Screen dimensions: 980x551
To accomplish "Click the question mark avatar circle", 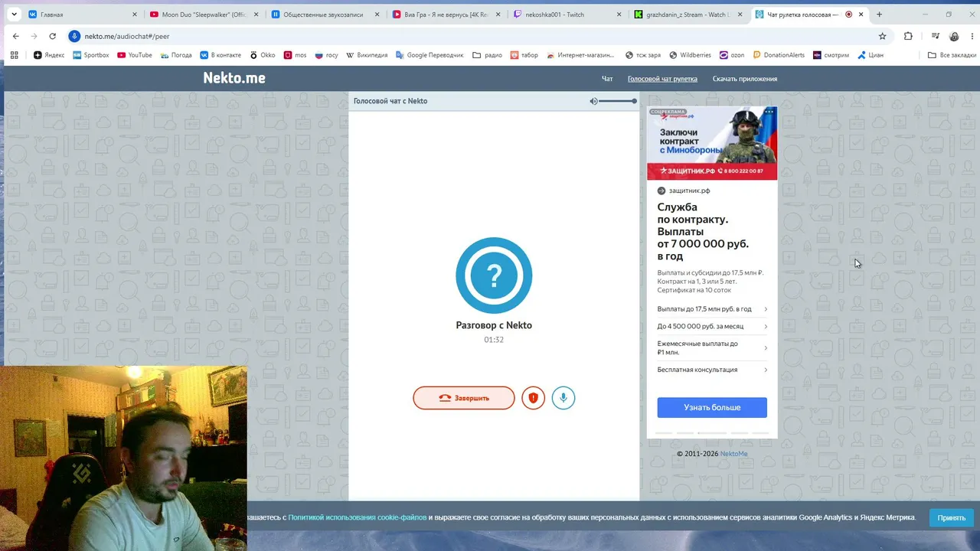I will tap(494, 275).
